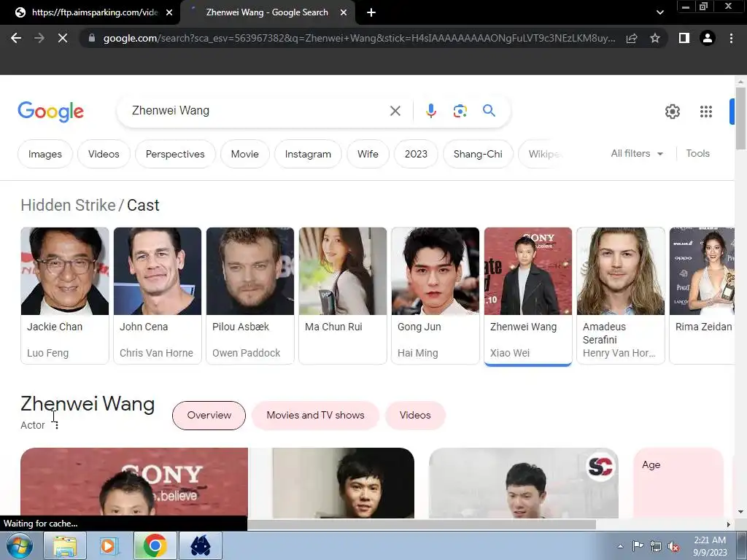Switch to Chrome in the taskbar

[155, 545]
